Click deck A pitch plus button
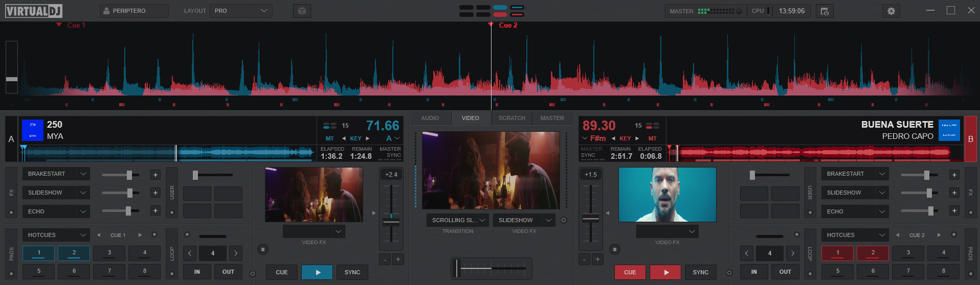Image resolution: width=980 pixels, height=285 pixels. pyautogui.click(x=398, y=259)
